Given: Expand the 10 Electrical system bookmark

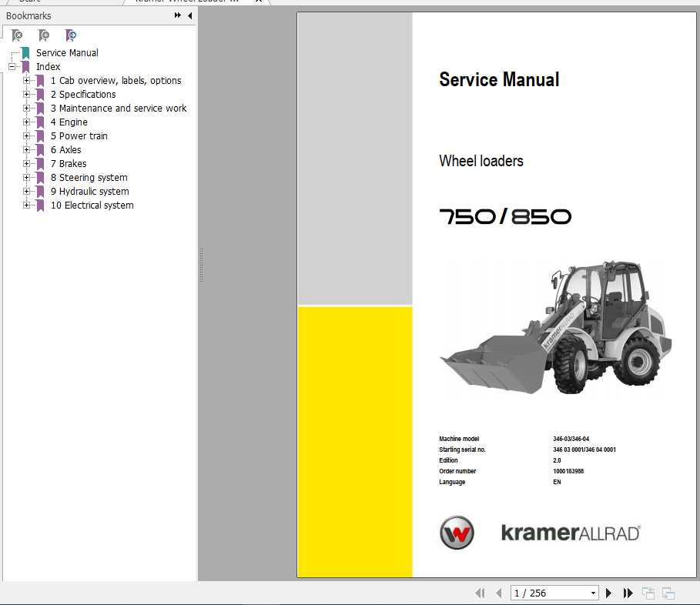Looking at the screenshot, I should 26,206.
